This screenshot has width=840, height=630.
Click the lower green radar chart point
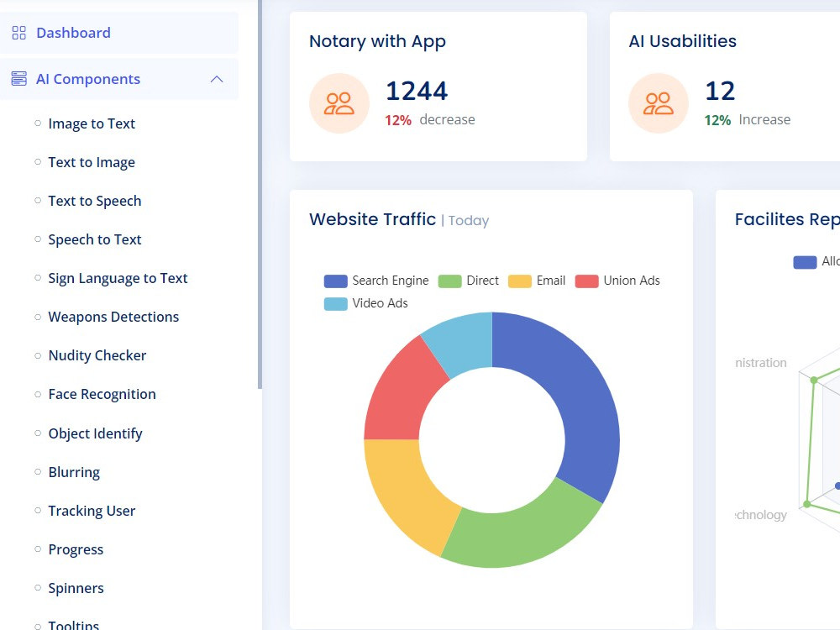tap(806, 504)
